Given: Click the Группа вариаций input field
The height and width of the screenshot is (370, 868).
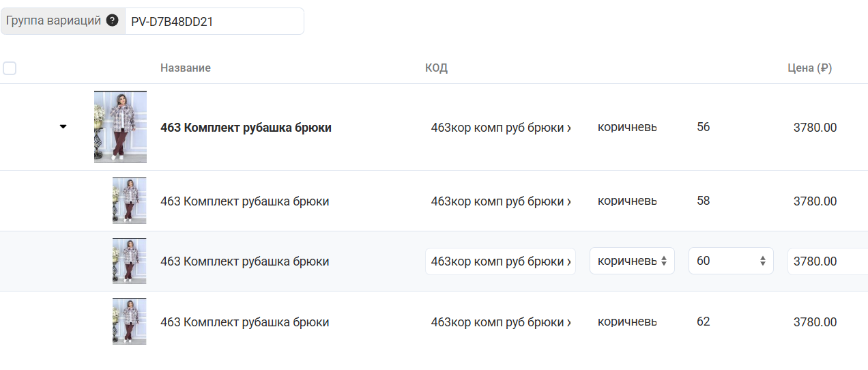Looking at the screenshot, I should tap(214, 21).
